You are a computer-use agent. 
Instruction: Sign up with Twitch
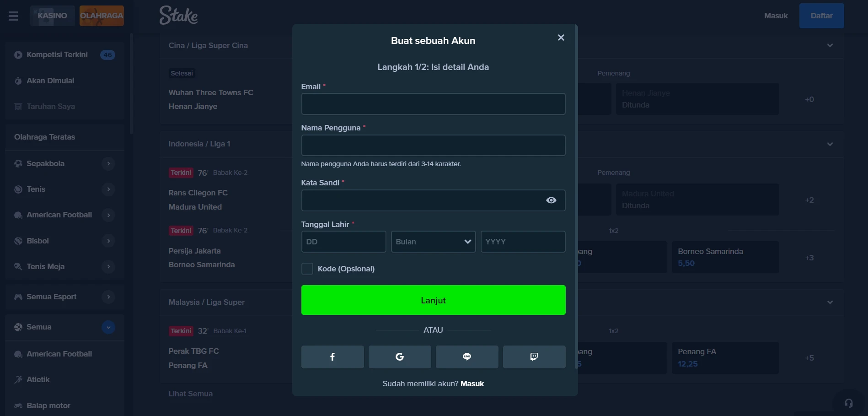point(534,357)
